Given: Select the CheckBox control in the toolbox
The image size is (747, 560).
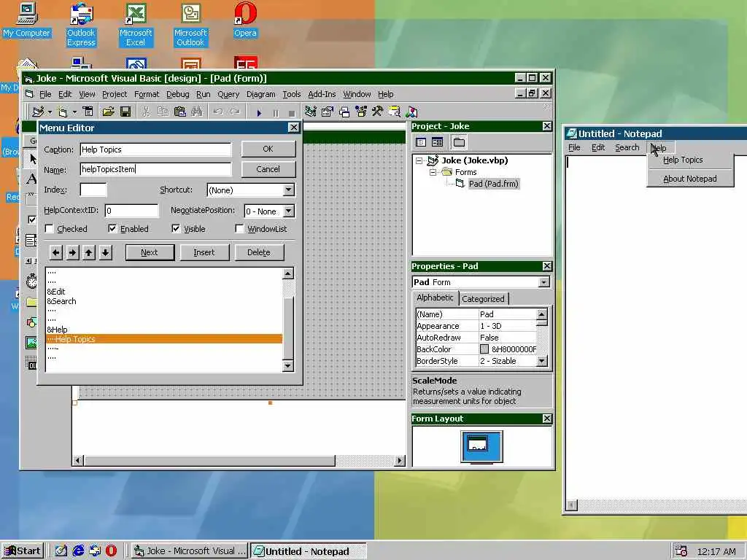Looking at the screenshot, I should [x=31, y=219].
